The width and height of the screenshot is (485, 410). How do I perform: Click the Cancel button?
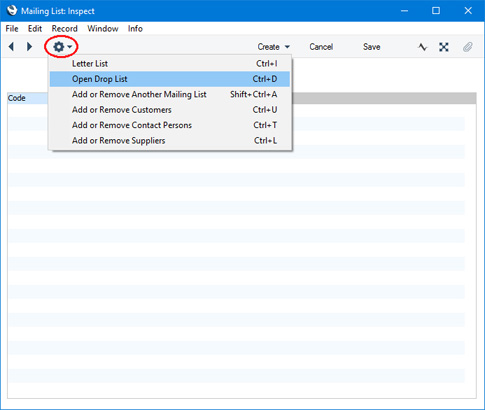(x=321, y=47)
